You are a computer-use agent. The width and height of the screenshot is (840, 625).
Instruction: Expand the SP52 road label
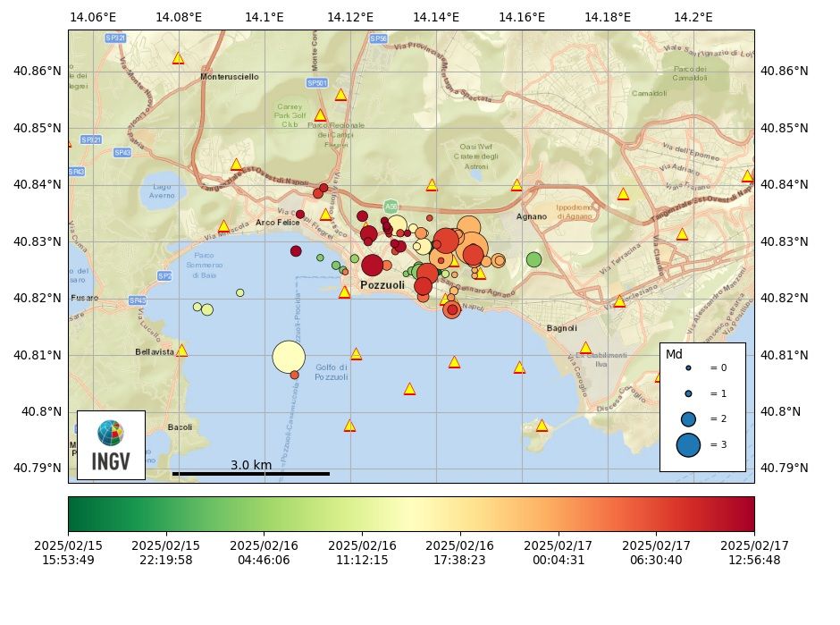click(x=164, y=275)
